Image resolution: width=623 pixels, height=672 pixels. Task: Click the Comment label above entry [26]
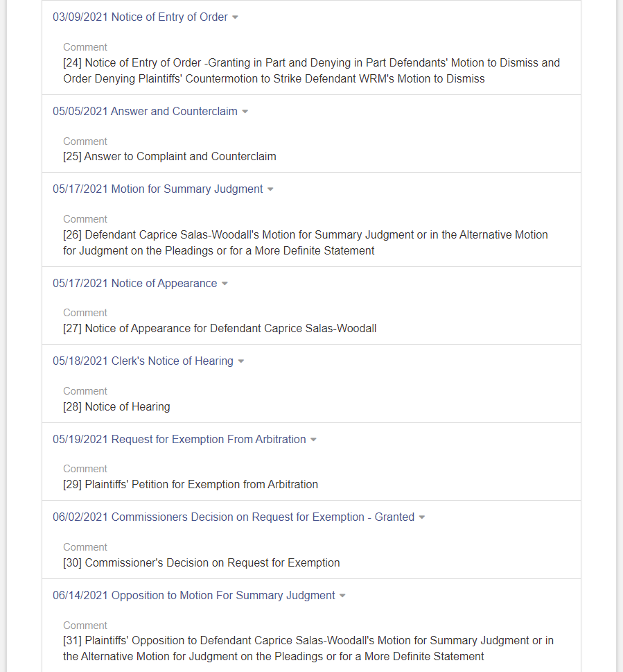click(x=85, y=219)
